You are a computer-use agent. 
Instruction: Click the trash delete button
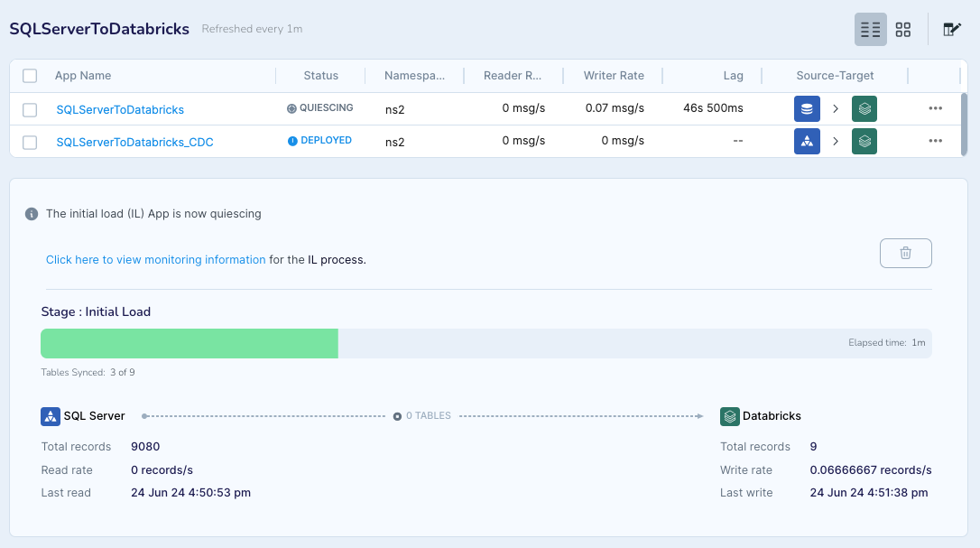(x=905, y=254)
